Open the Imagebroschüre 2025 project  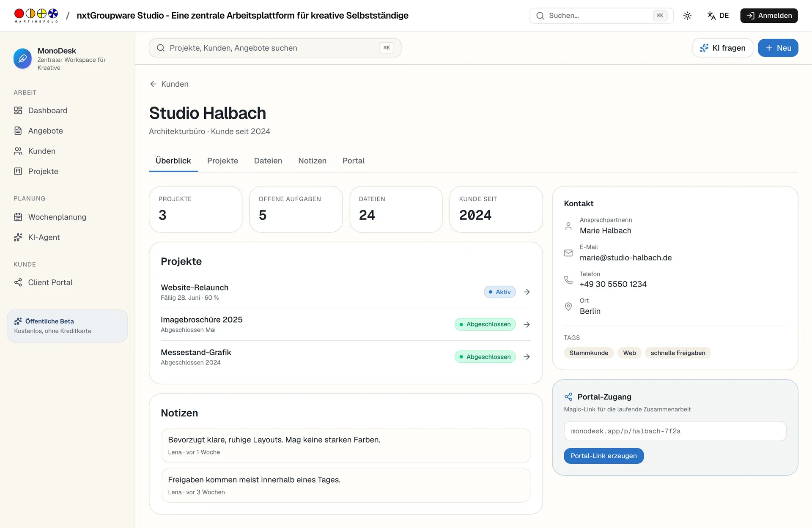coord(346,324)
